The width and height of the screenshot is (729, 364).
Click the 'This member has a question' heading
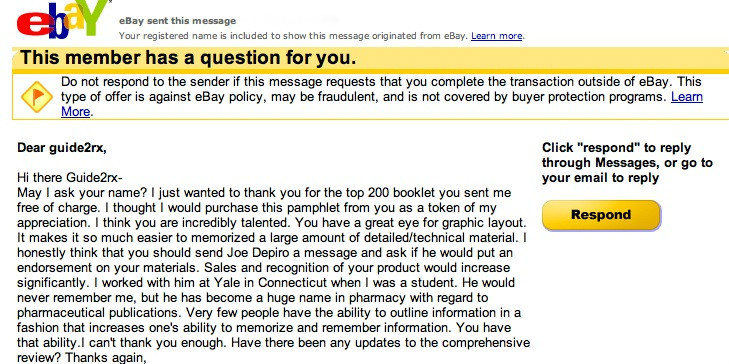point(188,58)
